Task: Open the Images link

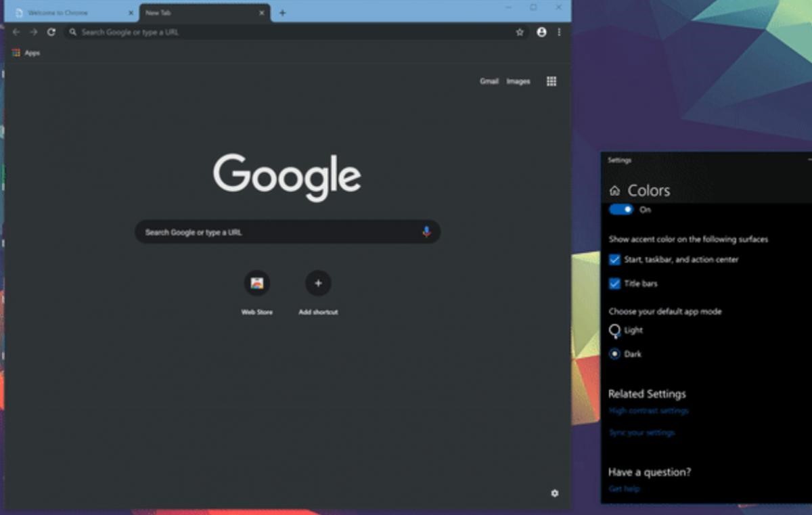Action: click(x=518, y=81)
